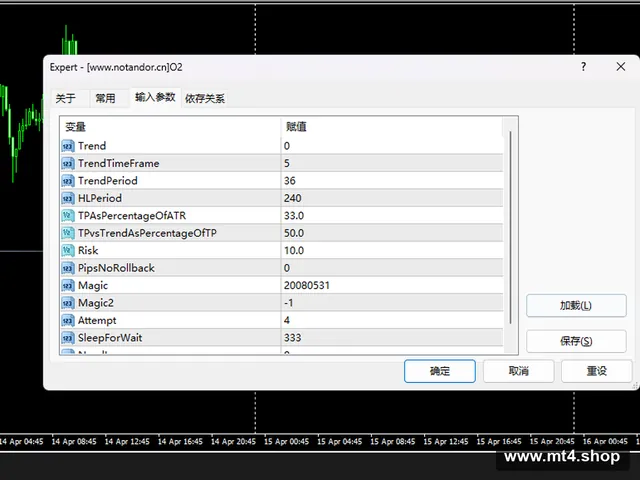The width and height of the screenshot is (640, 480).
Task: Click the integer icon beside HLPeriod
Action: click(x=68, y=198)
